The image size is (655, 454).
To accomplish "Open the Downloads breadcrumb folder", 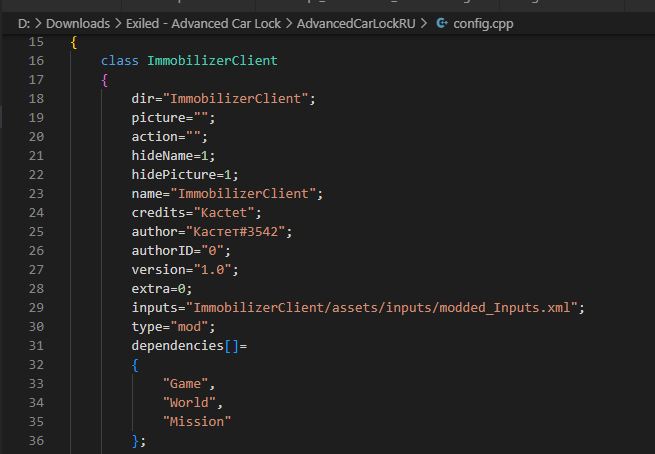I will (78, 23).
